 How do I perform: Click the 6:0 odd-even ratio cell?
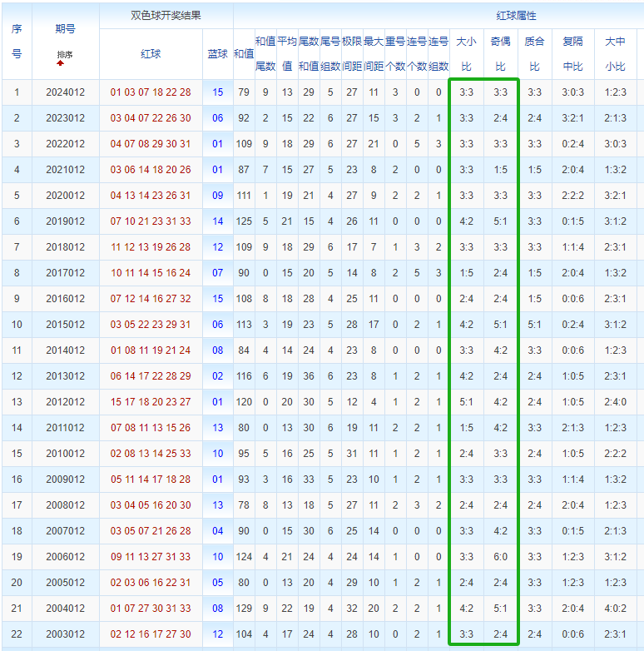pyautogui.click(x=500, y=557)
